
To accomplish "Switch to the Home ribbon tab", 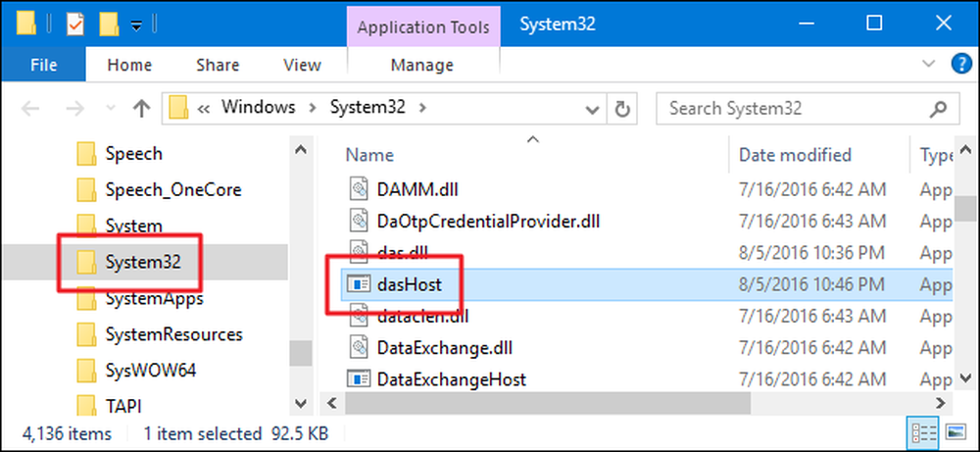I will pos(129,65).
